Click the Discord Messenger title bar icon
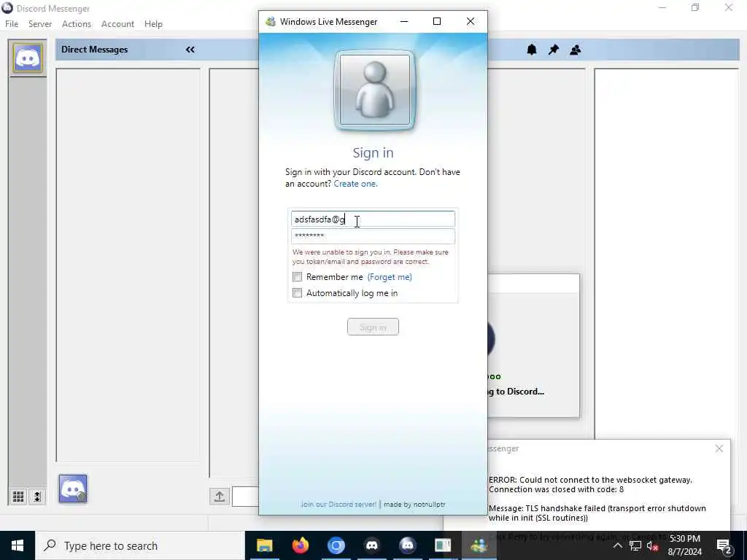747x560 pixels. (x=7, y=8)
